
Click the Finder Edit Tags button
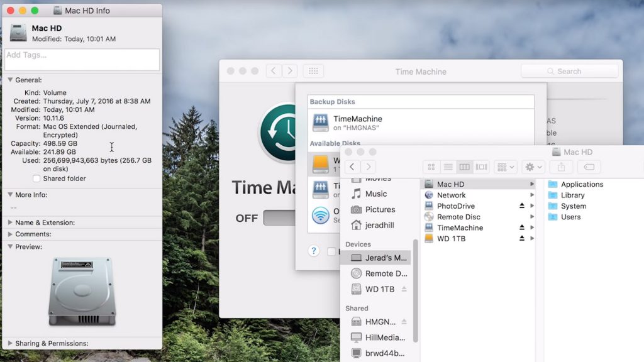coord(589,167)
